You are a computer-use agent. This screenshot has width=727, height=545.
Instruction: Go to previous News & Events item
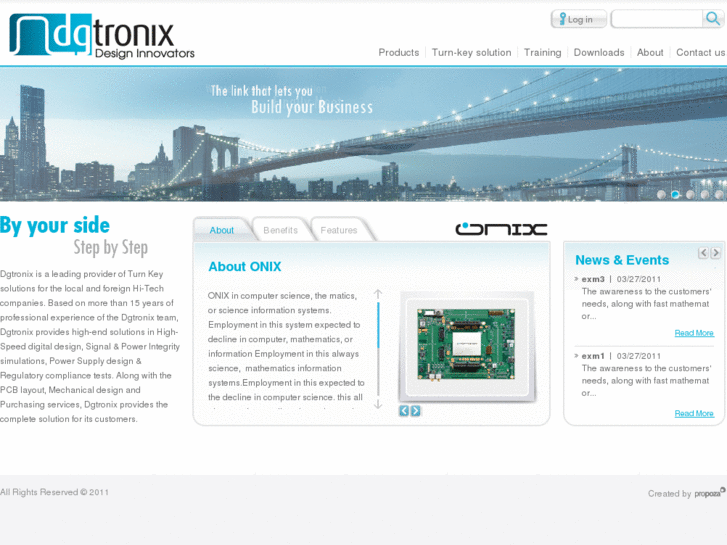click(x=703, y=253)
